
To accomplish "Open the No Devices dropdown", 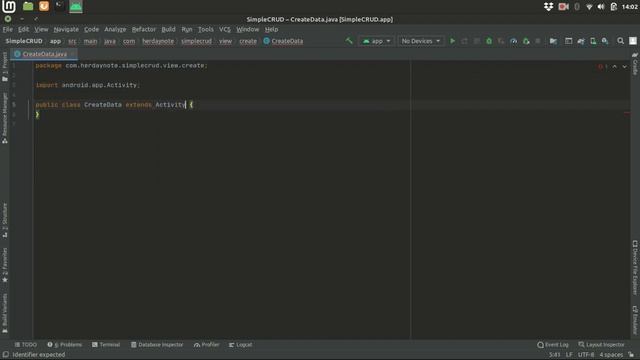I will [x=420, y=41].
